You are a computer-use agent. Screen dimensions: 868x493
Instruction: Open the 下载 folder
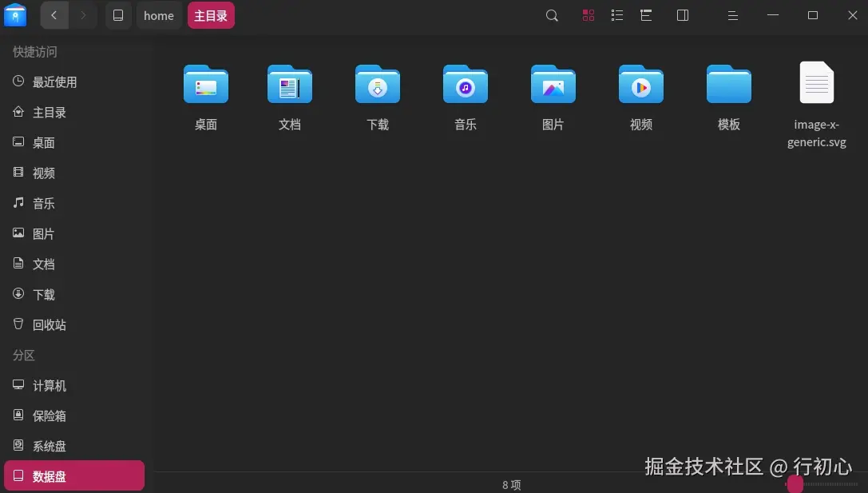click(377, 85)
